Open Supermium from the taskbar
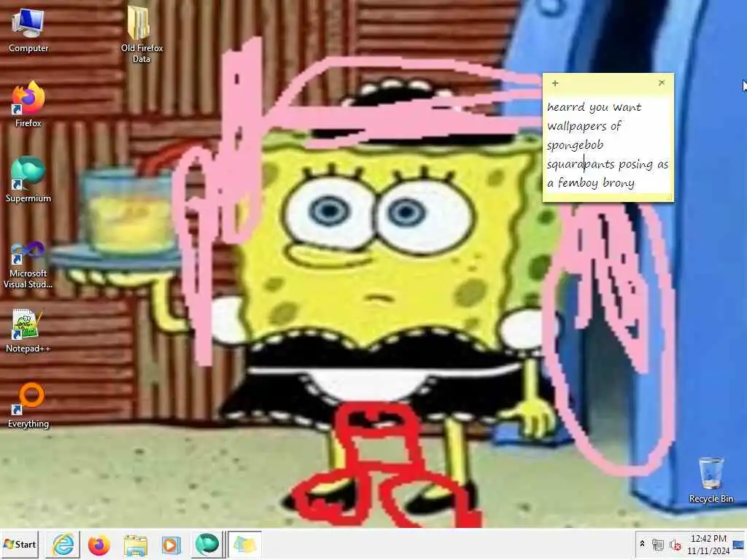The height and width of the screenshot is (560, 747). point(207,544)
